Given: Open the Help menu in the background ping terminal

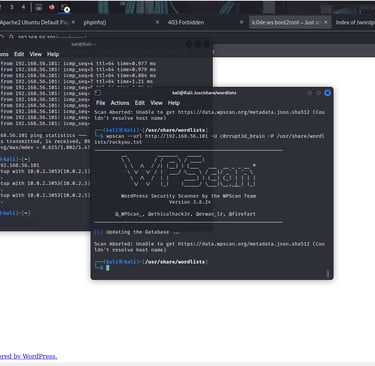Looking at the screenshot, I should [x=53, y=54].
